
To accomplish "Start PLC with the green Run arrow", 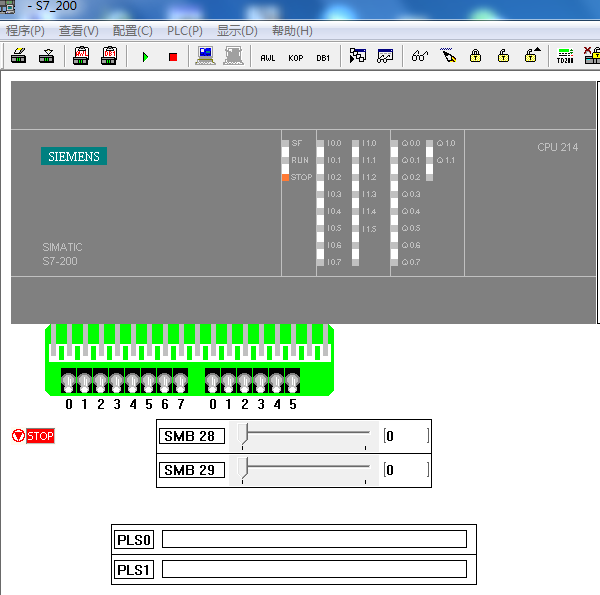I will tap(145, 57).
